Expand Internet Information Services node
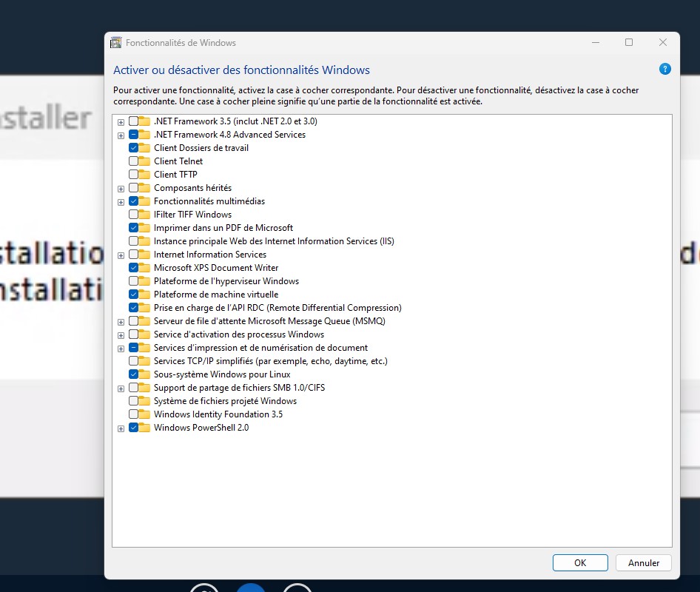This screenshot has width=700, height=592. (x=121, y=255)
